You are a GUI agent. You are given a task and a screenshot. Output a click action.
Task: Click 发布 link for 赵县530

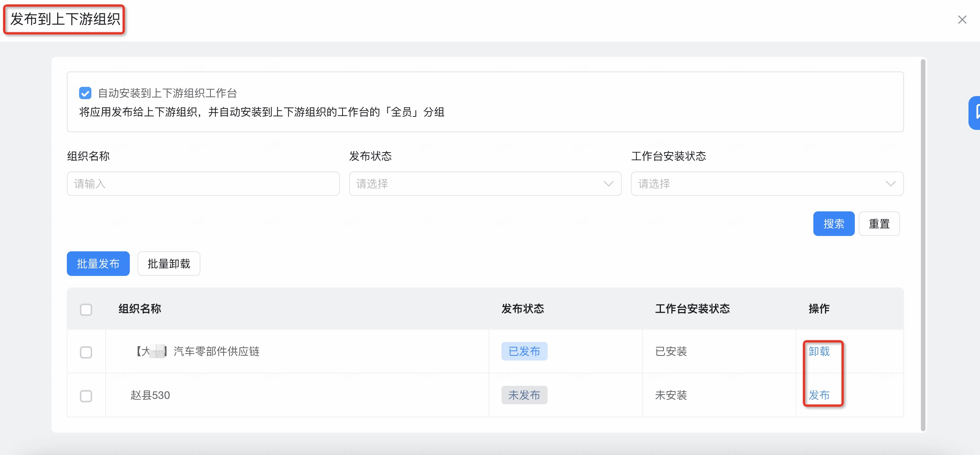[819, 395]
